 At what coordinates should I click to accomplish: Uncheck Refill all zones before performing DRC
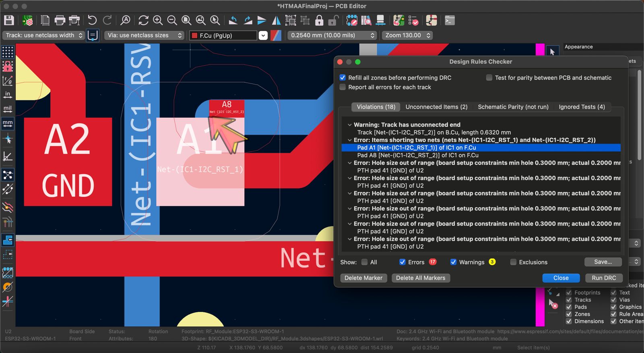[x=343, y=78]
